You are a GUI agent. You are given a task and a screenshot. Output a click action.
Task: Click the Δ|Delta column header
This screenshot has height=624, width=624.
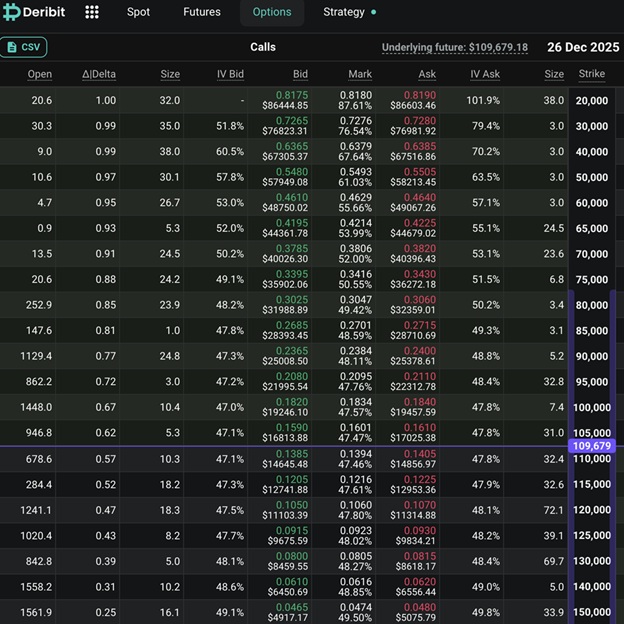tap(99, 74)
